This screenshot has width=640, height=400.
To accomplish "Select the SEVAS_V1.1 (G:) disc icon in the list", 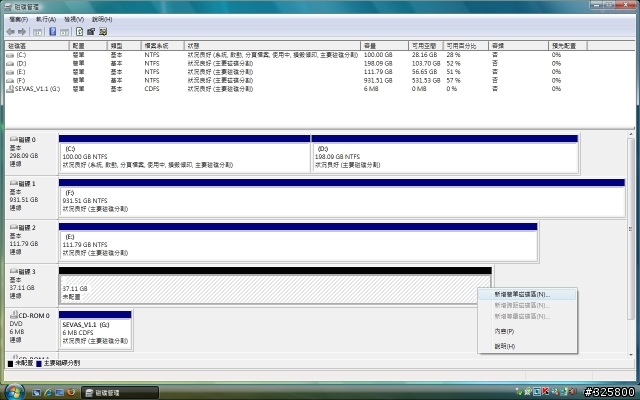I will pyautogui.click(x=10, y=89).
